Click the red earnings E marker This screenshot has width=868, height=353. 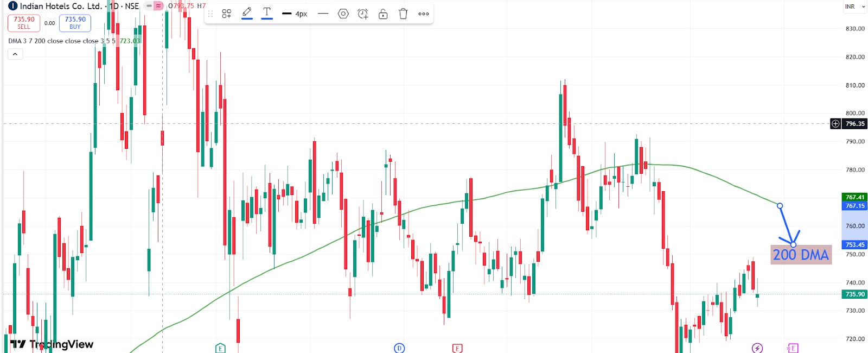pyautogui.click(x=457, y=348)
